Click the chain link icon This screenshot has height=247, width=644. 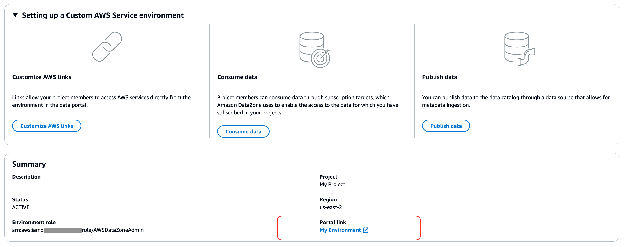107,47
